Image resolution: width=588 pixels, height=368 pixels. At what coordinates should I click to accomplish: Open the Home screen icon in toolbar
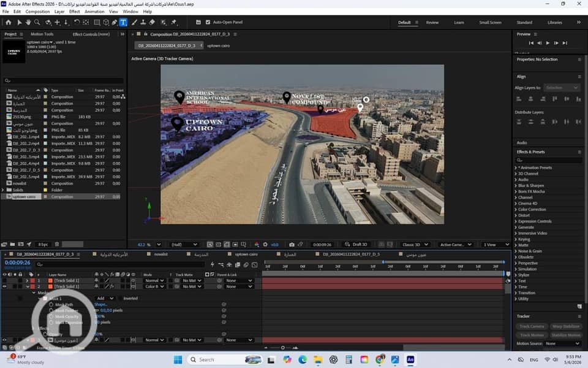click(x=8, y=23)
